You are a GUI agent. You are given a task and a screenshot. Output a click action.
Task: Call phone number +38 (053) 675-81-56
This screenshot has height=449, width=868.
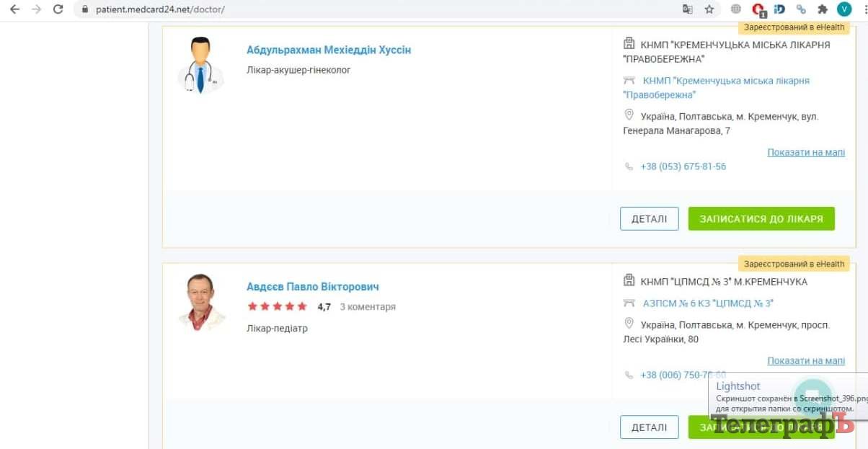pos(683,166)
